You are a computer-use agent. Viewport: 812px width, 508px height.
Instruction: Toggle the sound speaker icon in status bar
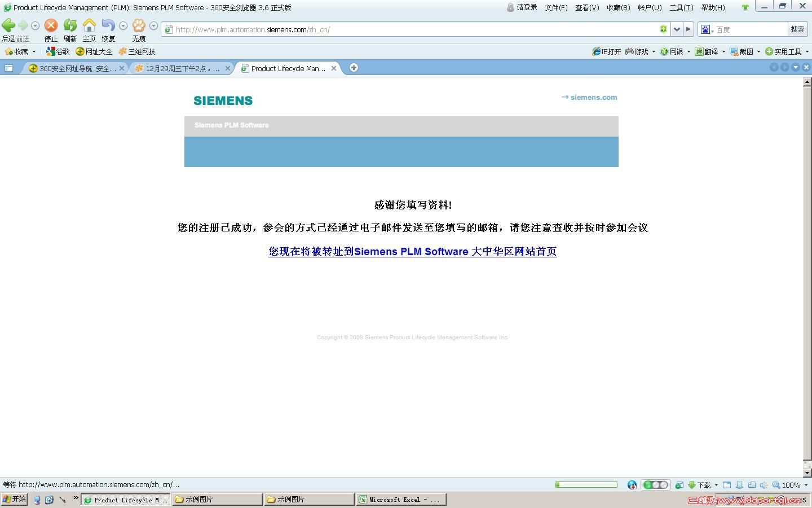tap(764, 485)
